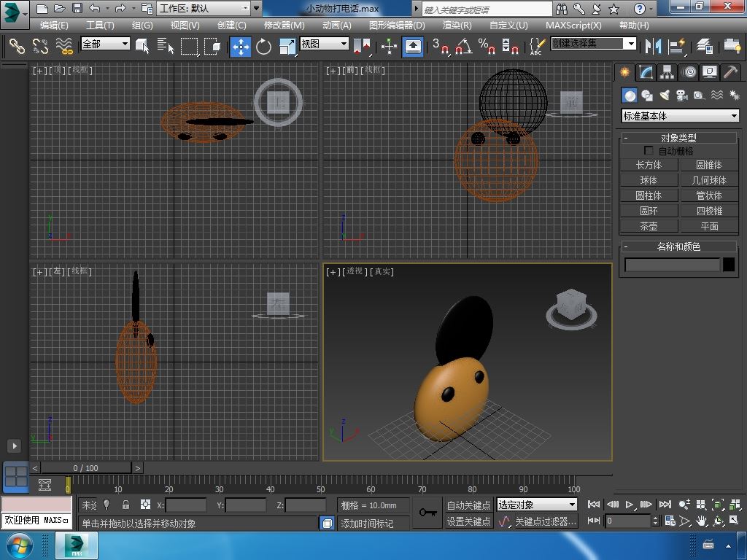
Task: Open the 全部 selection filter dropdown
Action: (x=105, y=44)
